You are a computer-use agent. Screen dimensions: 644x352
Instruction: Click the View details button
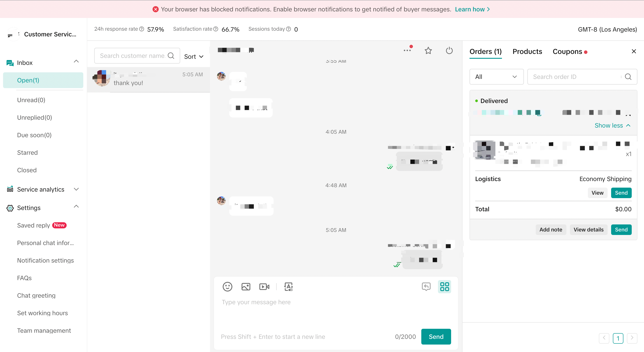click(x=588, y=229)
